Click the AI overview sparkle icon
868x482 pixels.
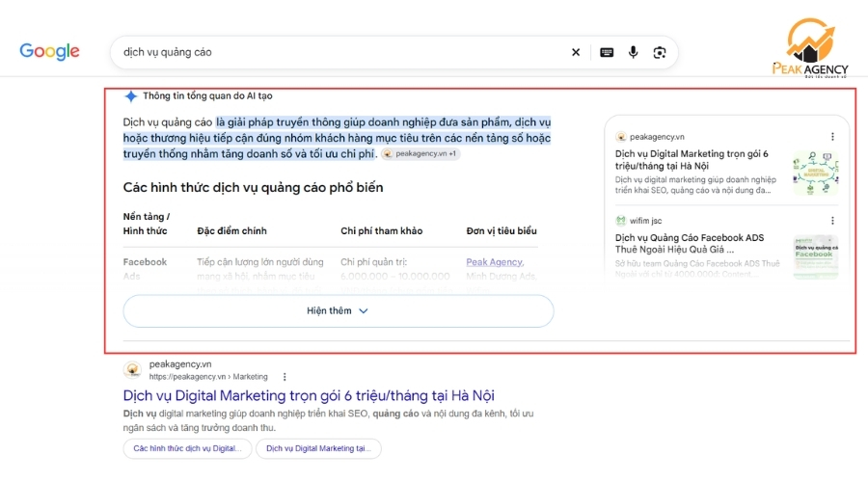coord(130,96)
